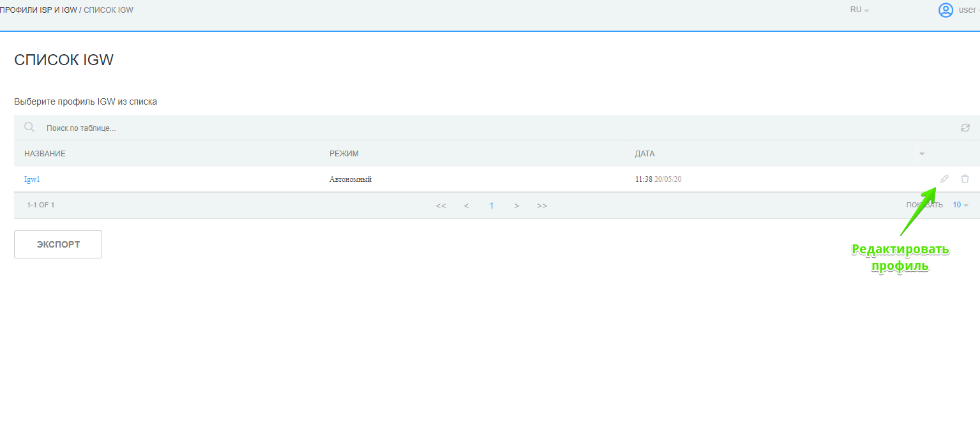Sort by the НАЗВАНИЕ column header

45,154
